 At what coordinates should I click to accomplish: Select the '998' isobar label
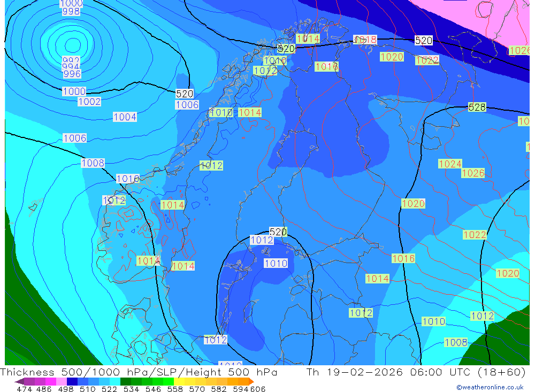click(71, 12)
